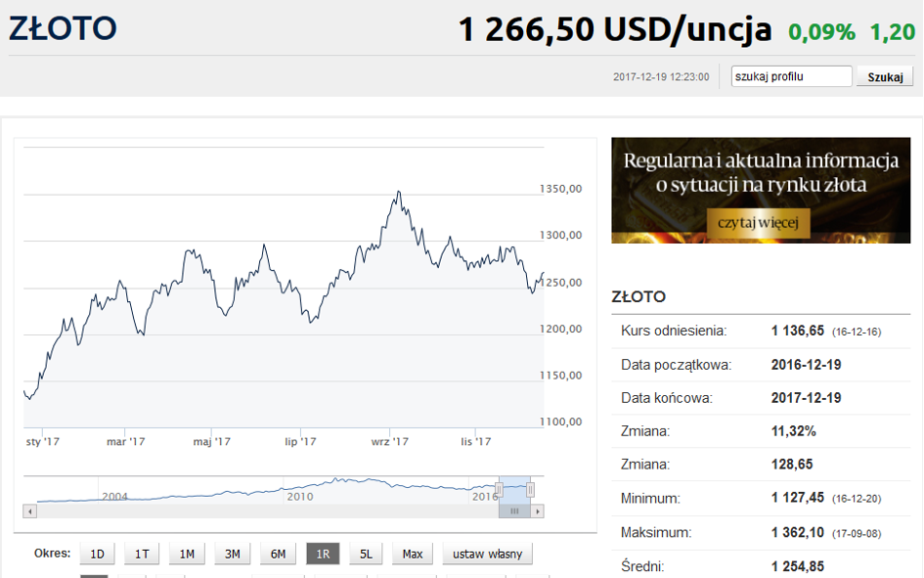Viewport: 924px width, 578px height.
Task: Click the green '1,20' change value
Action: pyautogui.click(x=893, y=32)
